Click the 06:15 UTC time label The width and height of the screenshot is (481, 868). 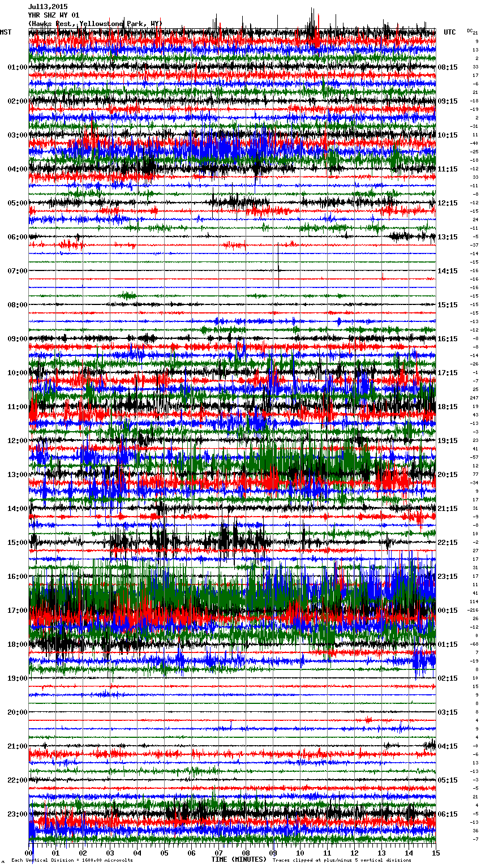pos(448,814)
